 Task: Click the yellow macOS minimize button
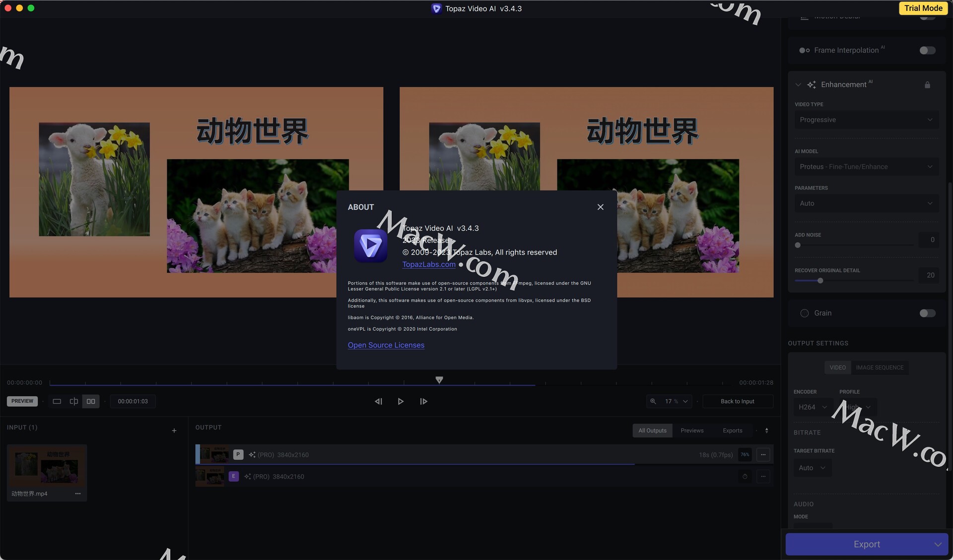coord(19,8)
